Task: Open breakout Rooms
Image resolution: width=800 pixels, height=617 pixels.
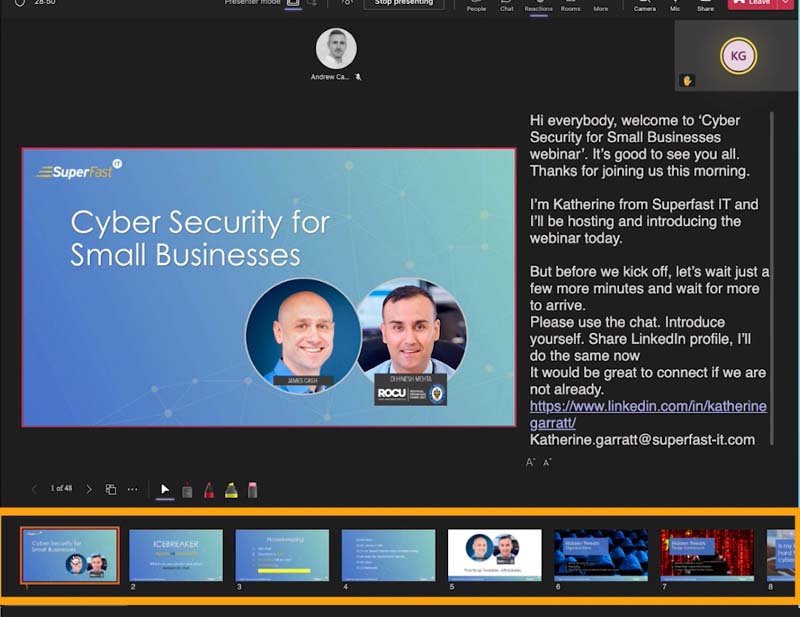Action: (570, 5)
